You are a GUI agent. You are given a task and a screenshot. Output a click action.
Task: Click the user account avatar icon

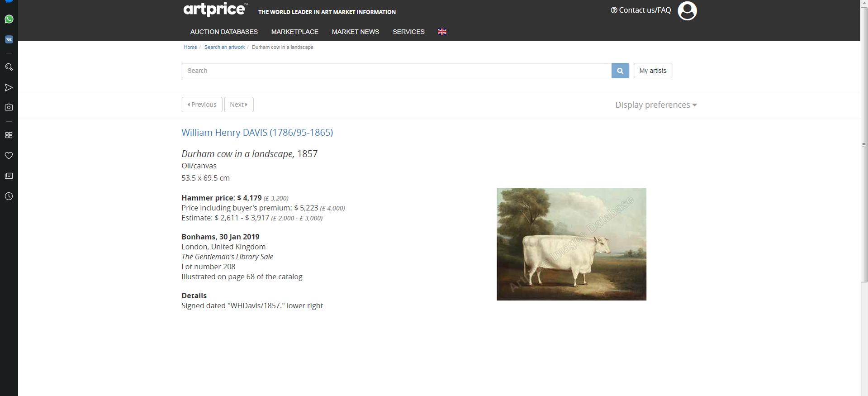pyautogui.click(x=687, y=11)
